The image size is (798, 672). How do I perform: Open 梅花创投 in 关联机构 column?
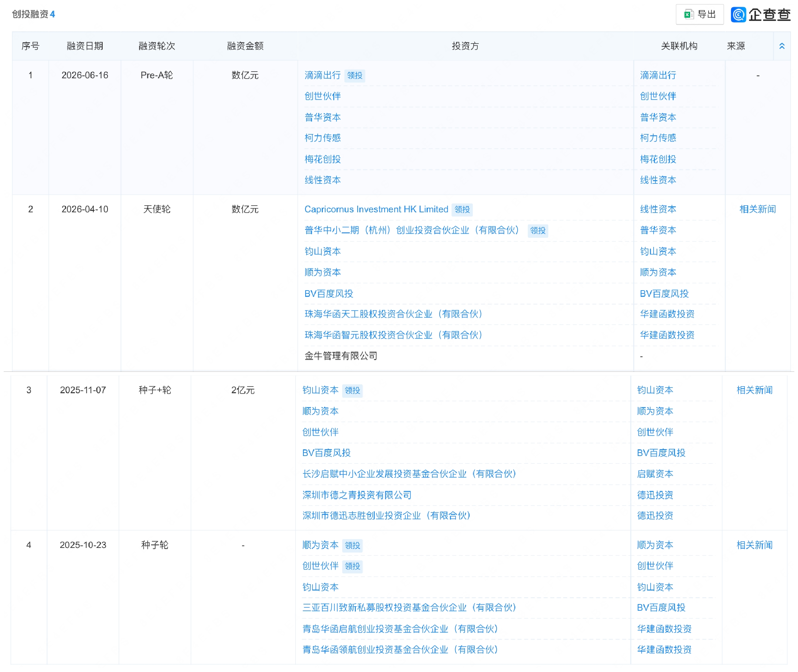(658, 159)
